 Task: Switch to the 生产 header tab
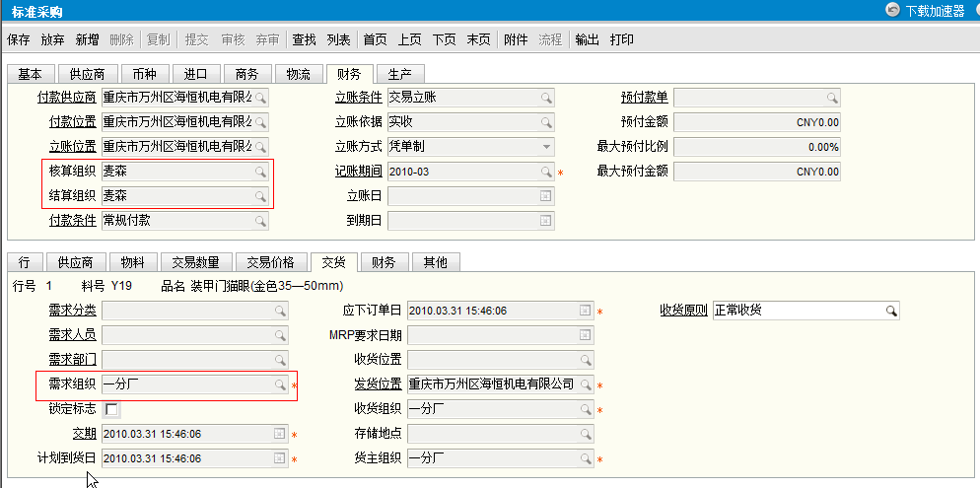400,74
